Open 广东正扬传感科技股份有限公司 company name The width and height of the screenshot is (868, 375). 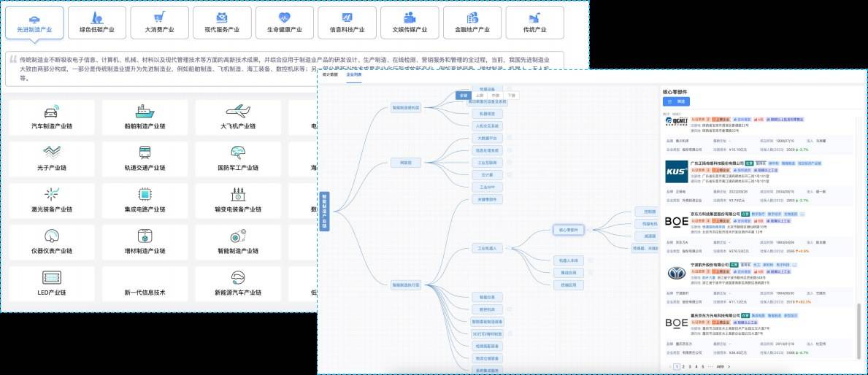click(716, 163)
